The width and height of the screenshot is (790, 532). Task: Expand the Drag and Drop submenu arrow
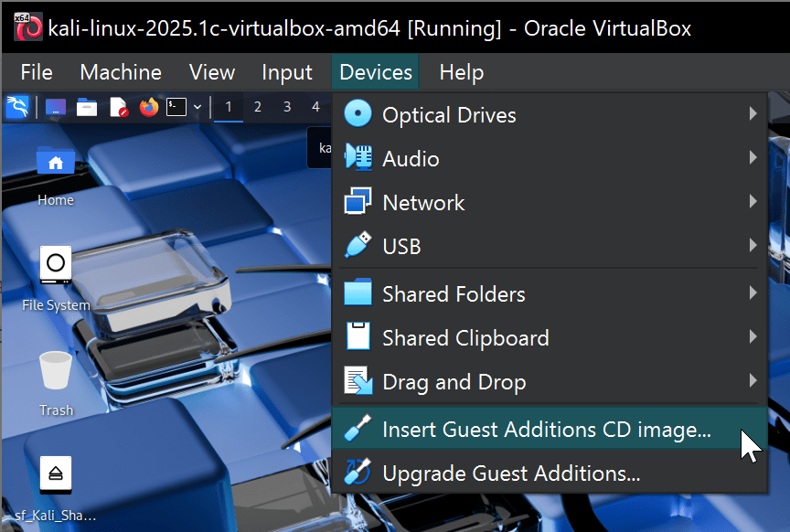pyautogui.click(x=753, y=380)
